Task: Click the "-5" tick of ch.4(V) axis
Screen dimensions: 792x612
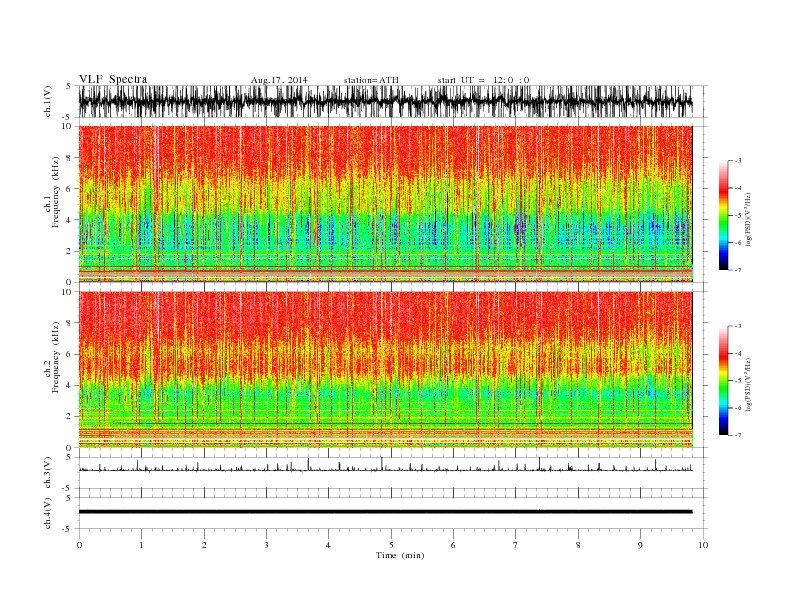Action: coord(68,529)
